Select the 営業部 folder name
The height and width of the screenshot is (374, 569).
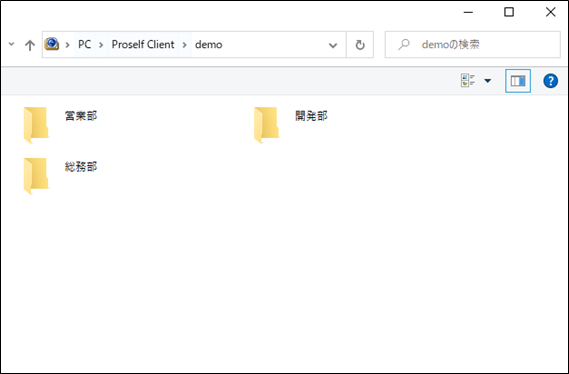[81, 116]
